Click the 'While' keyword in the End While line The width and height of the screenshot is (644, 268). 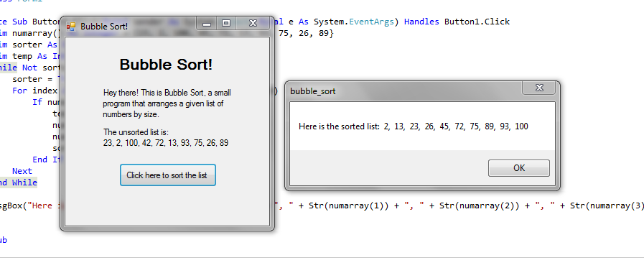click(x=24, y=182)
